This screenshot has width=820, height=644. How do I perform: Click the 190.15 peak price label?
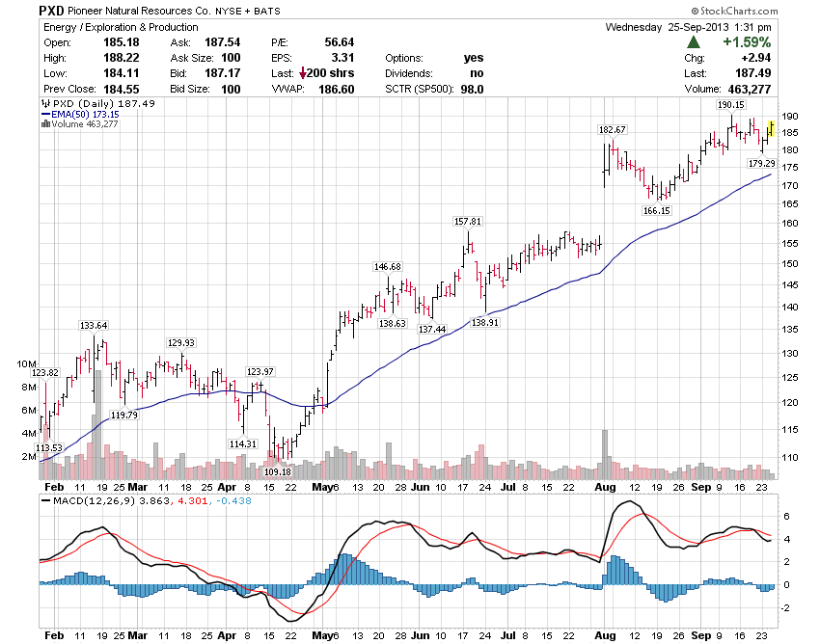click(x=730, y=104)
